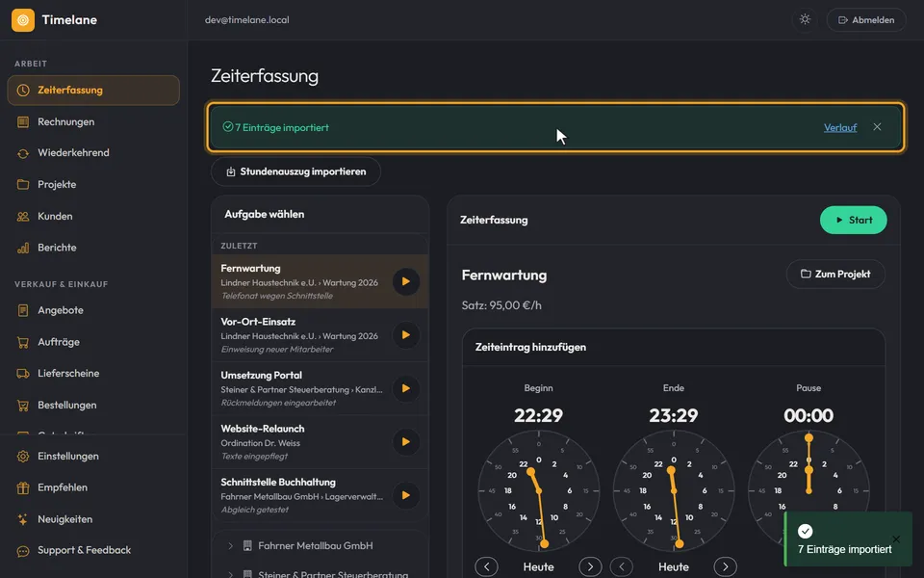Viewport: 924px width, 578px height.
Task: Click the banner checkmark icon
Action: pos(227,127)
